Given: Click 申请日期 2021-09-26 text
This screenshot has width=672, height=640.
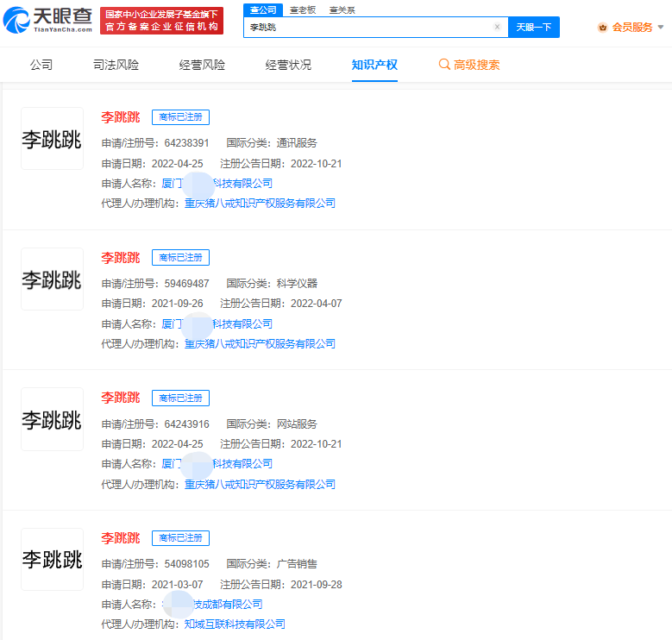Looking at the screenshot, I should pyautogui.click(x=152, y=304).
